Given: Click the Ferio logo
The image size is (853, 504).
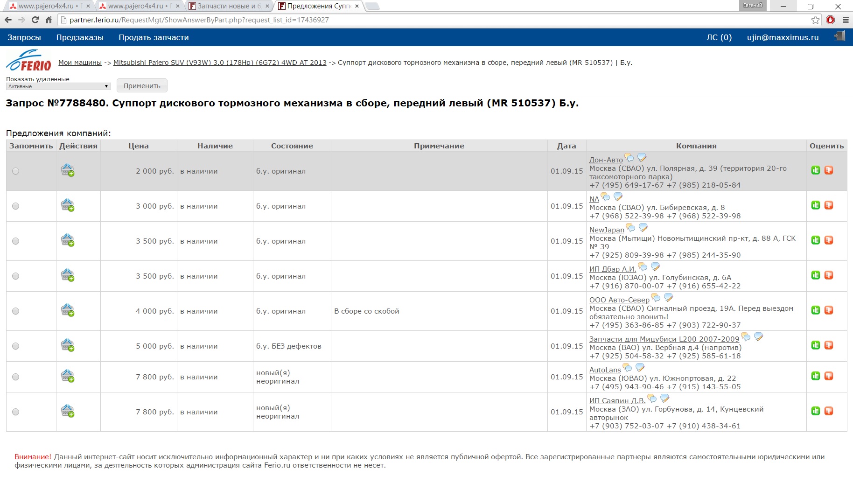Looking at the screenshot, I should [29, 61].
